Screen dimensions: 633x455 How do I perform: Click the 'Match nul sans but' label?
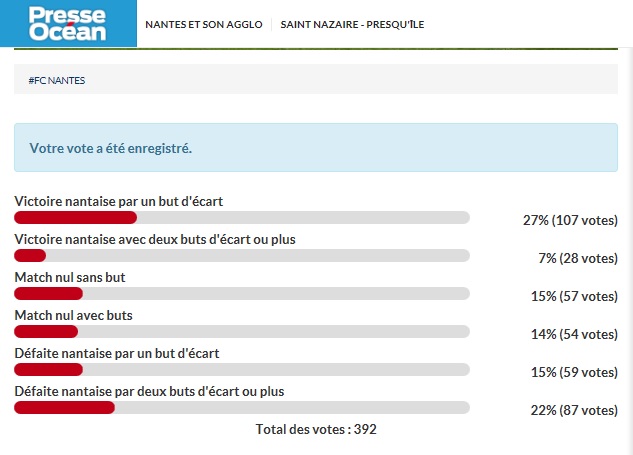pos(70,277)
